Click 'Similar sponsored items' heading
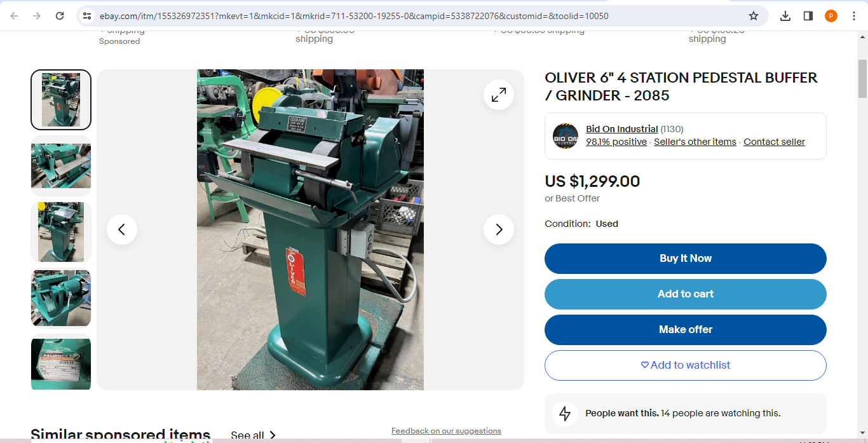This screenshot has height=443, width=868. pyautogui.click(x=120, y=435)
